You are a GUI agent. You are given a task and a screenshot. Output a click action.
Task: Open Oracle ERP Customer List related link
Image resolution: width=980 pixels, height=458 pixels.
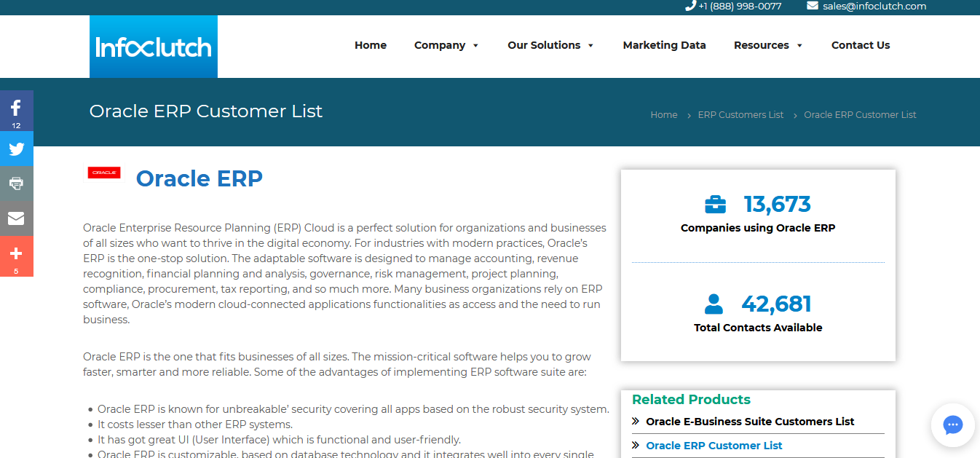coord(714,446)
